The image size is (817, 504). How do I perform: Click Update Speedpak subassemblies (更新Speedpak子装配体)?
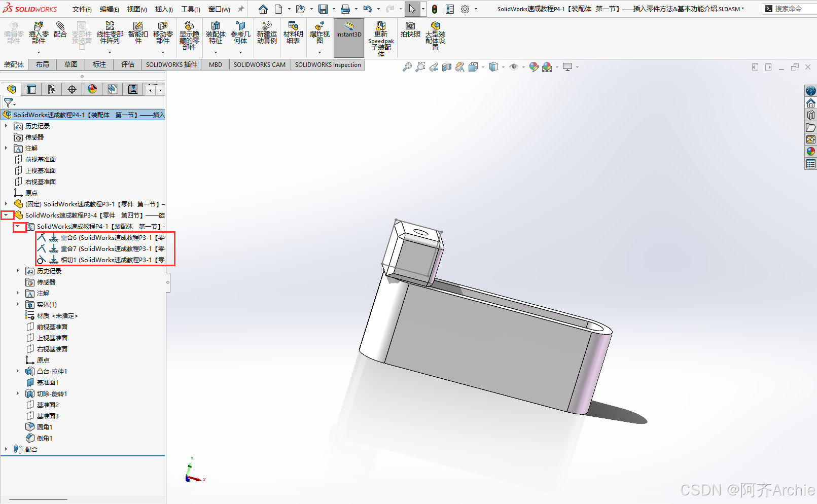381,39
